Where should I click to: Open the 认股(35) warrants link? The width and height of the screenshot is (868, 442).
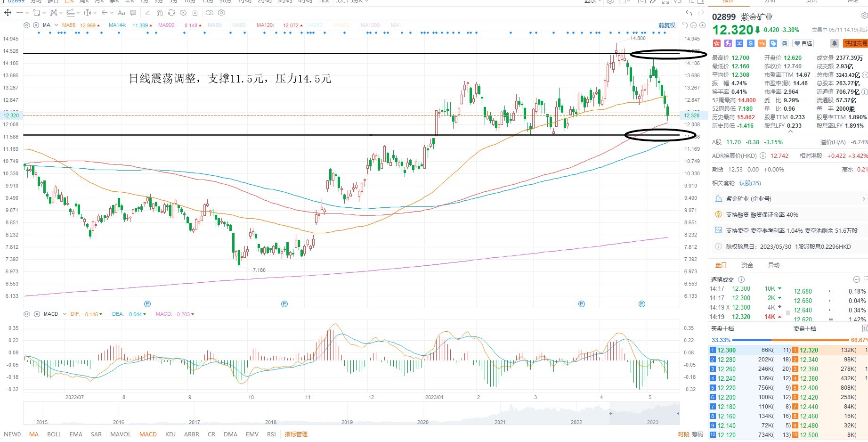tap(750, 183)
